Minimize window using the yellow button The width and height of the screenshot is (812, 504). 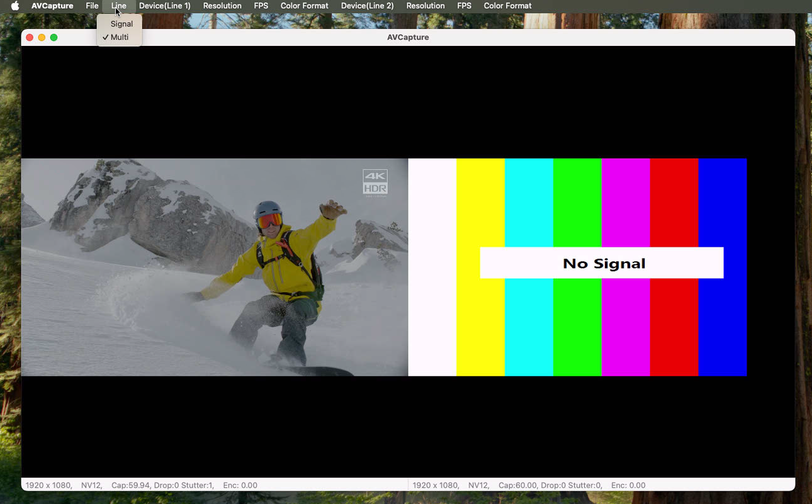click(42, 38)
